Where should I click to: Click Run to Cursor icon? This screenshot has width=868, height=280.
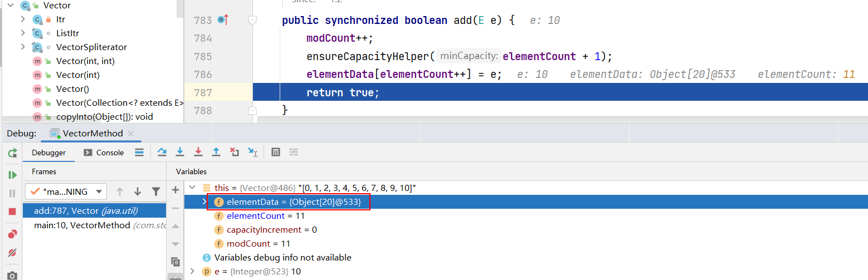[252, 152]
